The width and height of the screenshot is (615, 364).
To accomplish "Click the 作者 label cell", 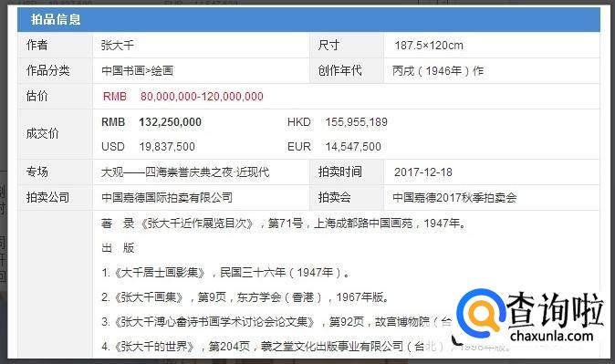I will tap(56, 46).
